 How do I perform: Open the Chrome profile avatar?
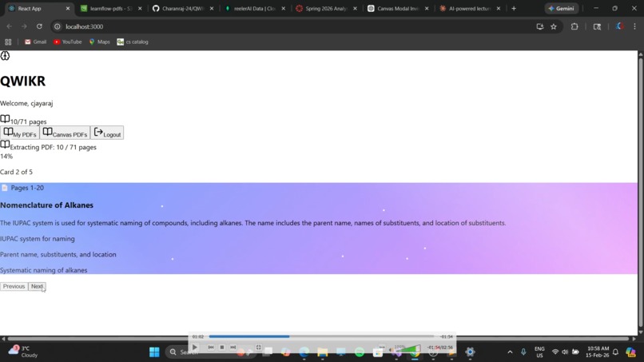point(620,26)
